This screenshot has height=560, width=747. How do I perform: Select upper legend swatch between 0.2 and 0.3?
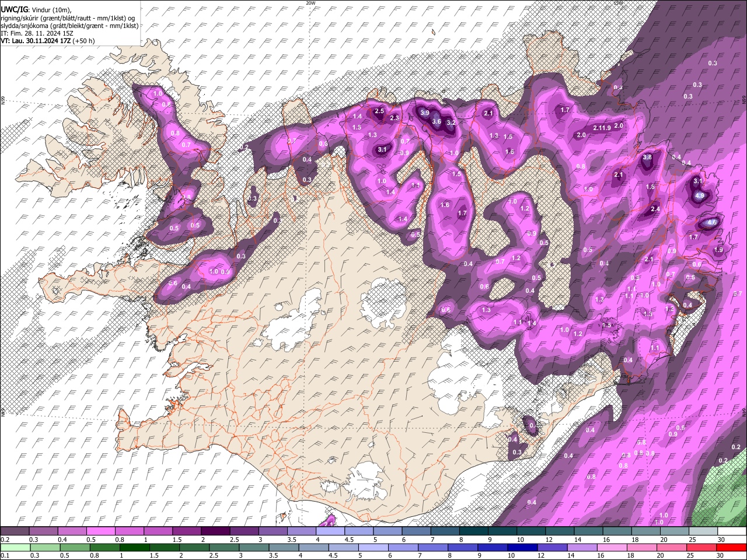(x=15, y=531)
